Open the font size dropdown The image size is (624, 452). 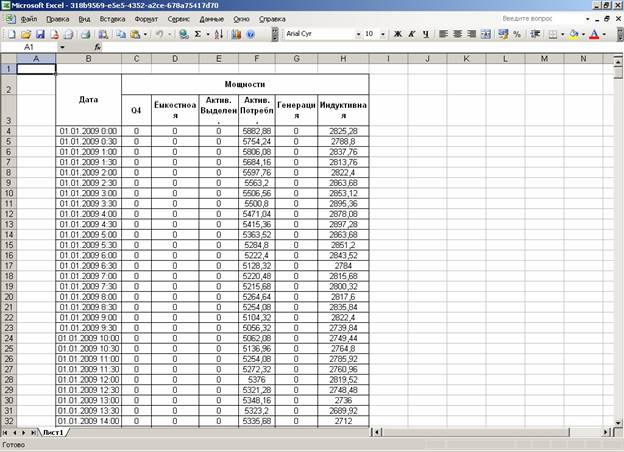[382, 34]
